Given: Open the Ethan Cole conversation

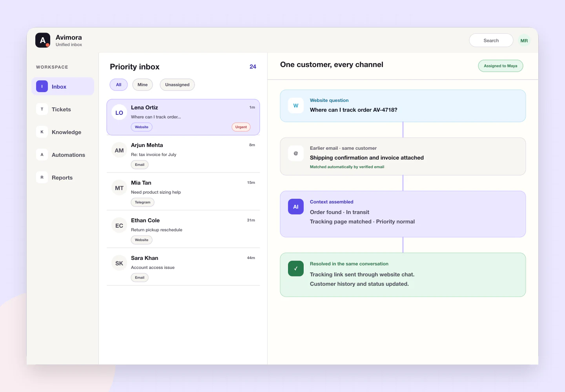Looking at the screenshot, I should 183,230.
